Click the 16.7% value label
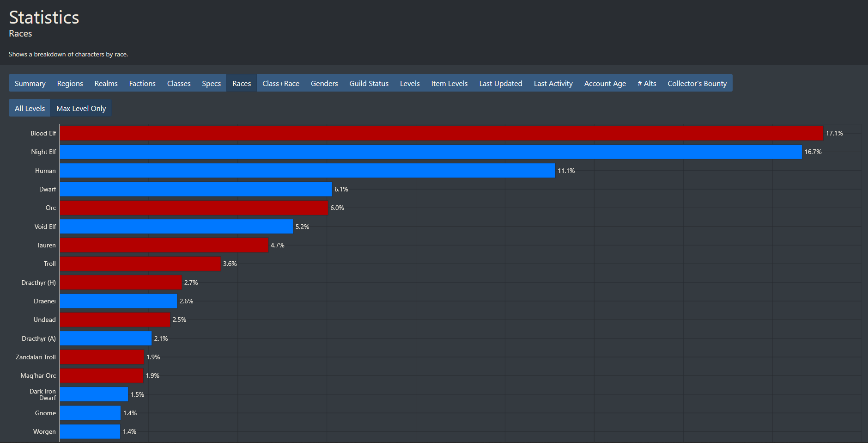The width and height of the screenshot is (868, 443). coord(813,152)
